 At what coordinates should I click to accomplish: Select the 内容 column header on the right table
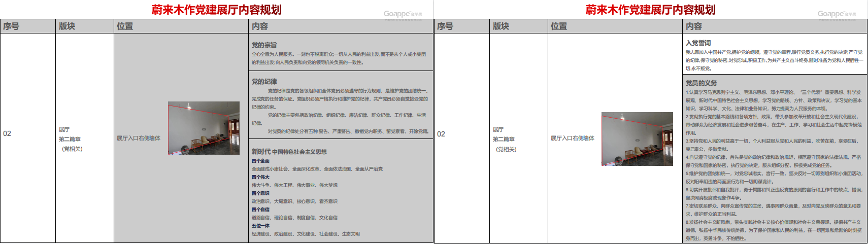tap(693, 26)
